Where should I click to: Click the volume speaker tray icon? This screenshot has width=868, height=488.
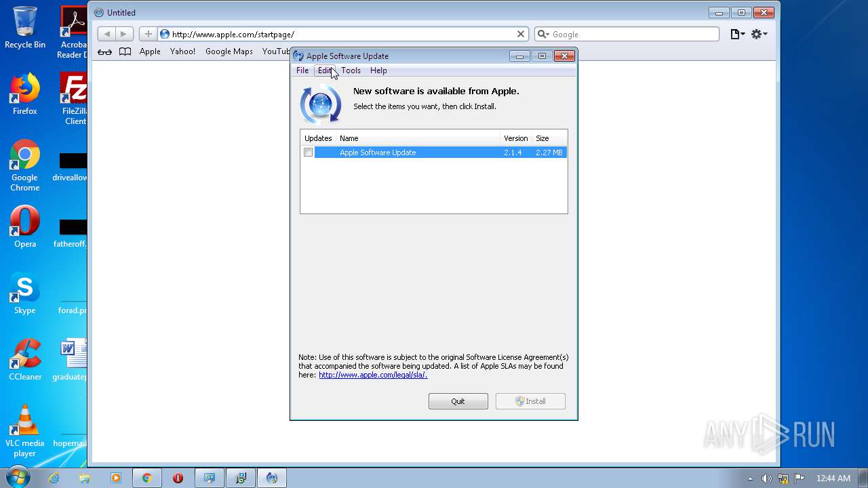767,479
